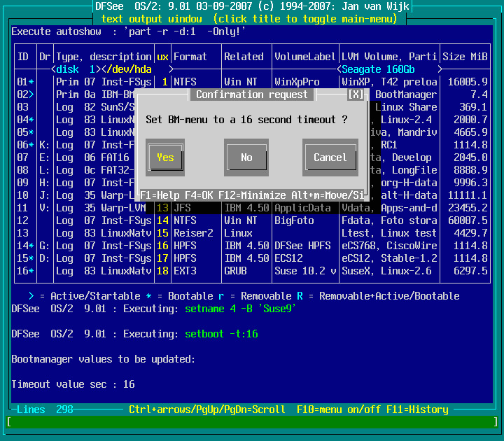The image size is (504, 441).
Task: Click 'Bootmanager values to be updated:' line
Action: (104, 359)
